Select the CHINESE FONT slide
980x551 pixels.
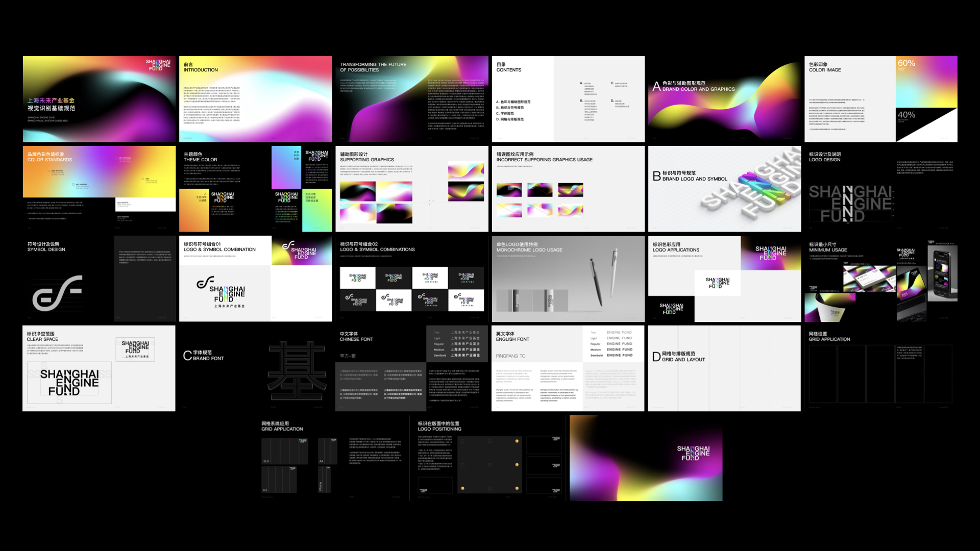411,368
